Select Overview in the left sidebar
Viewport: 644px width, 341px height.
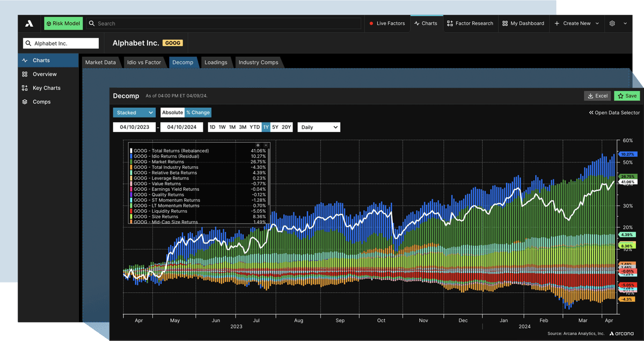tap(48, 74)
